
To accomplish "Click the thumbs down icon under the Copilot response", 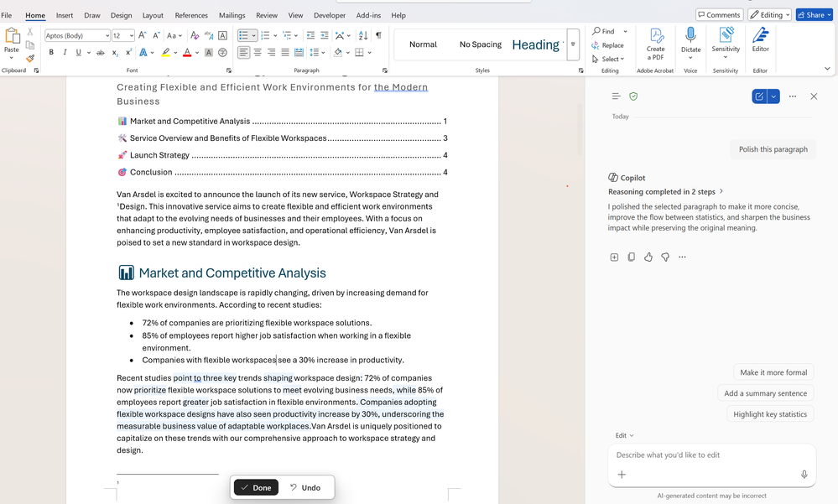I will tap(665, 257).
